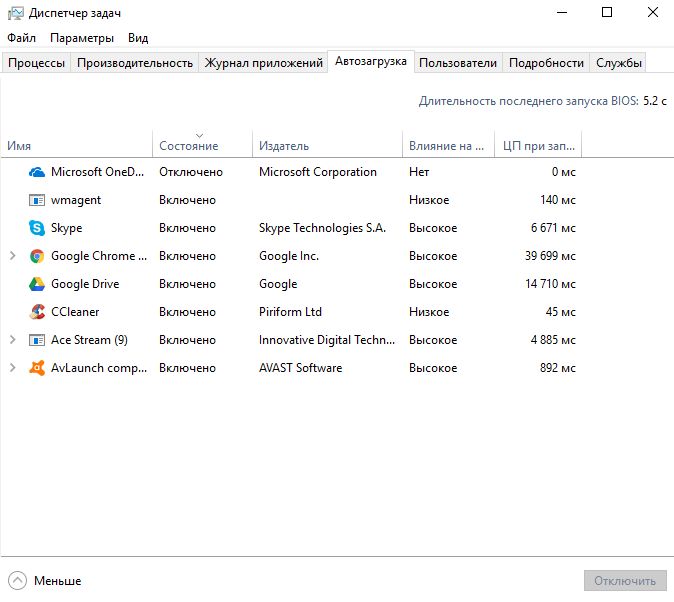Click the 39 699 мс CPU value
This screenshot has width=674, height=602.
(550, 256)
